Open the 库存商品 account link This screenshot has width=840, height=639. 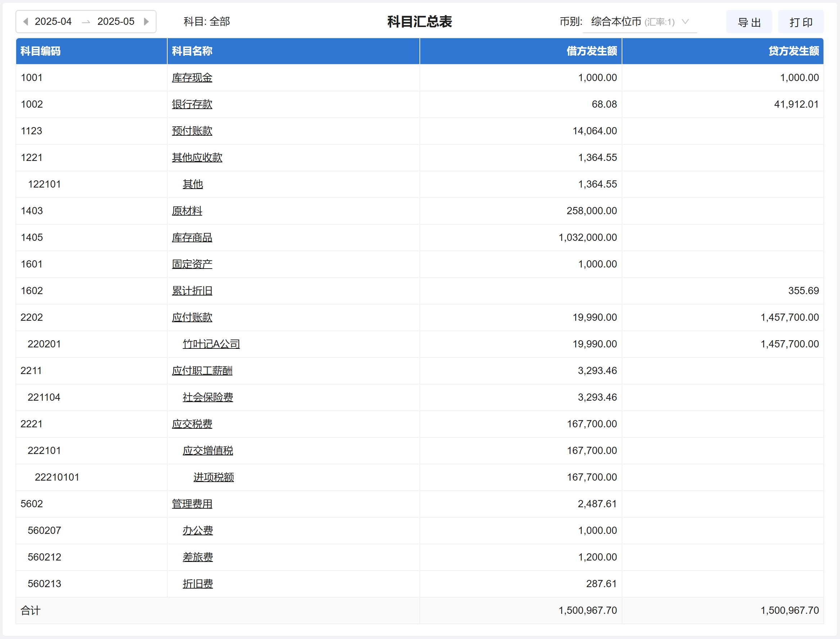192,237
